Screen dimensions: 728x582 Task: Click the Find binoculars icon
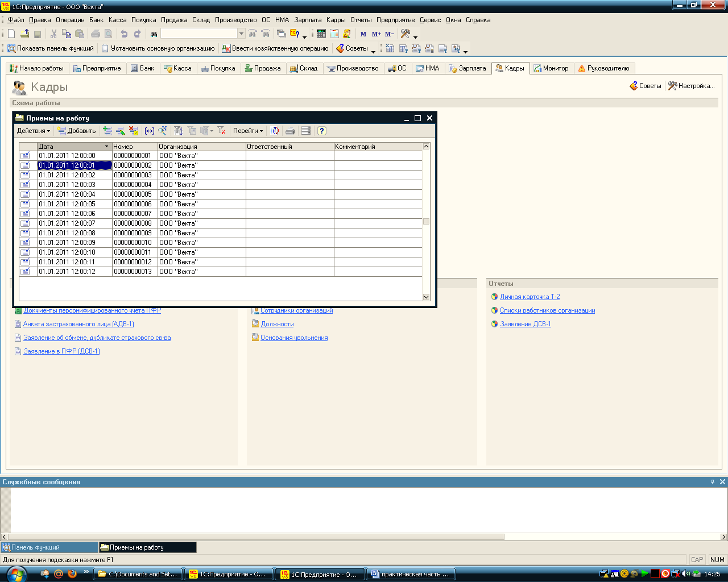click(154, 34)
